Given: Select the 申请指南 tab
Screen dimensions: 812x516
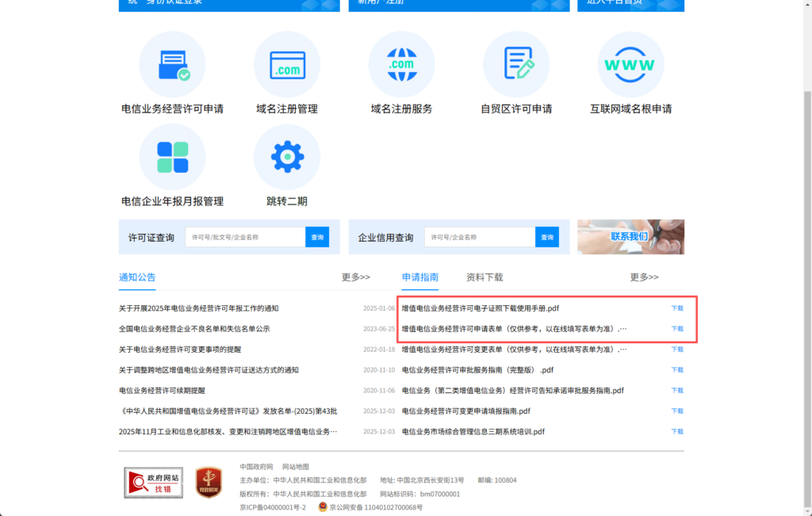Looking at the screenshot, I should click(x=419, y=277).
